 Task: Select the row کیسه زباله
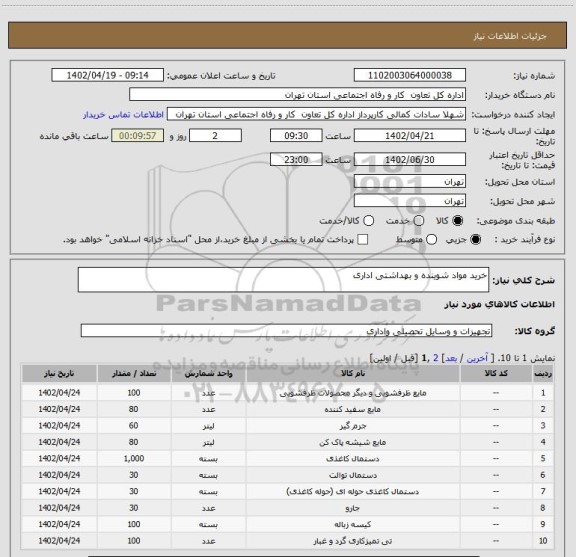coord(287,524)
